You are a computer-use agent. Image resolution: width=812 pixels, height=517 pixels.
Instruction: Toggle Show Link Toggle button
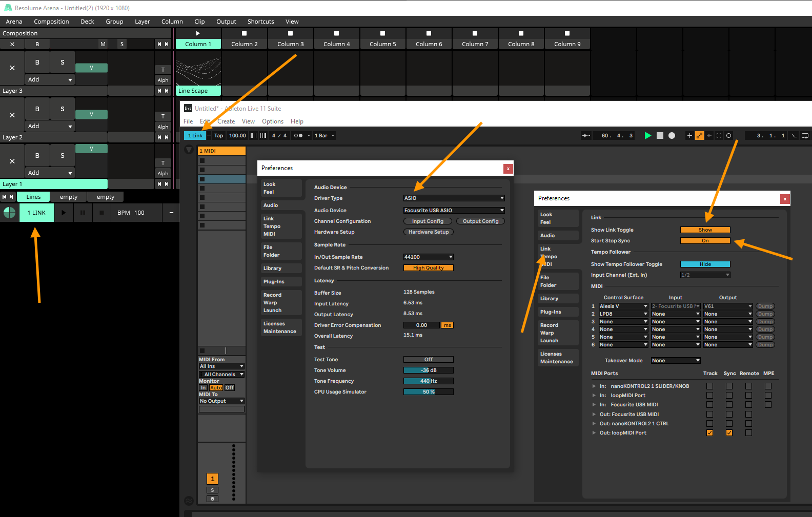[x=705, y=230]
